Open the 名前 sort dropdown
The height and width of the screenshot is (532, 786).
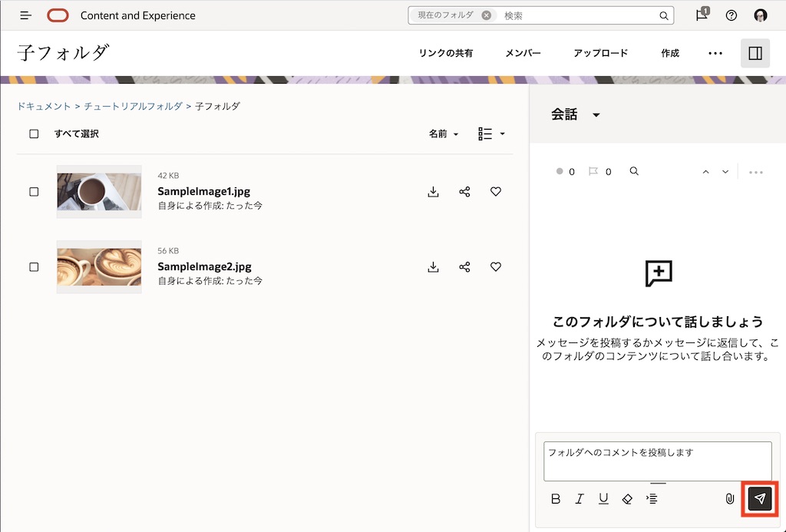[x=444, y=134]
